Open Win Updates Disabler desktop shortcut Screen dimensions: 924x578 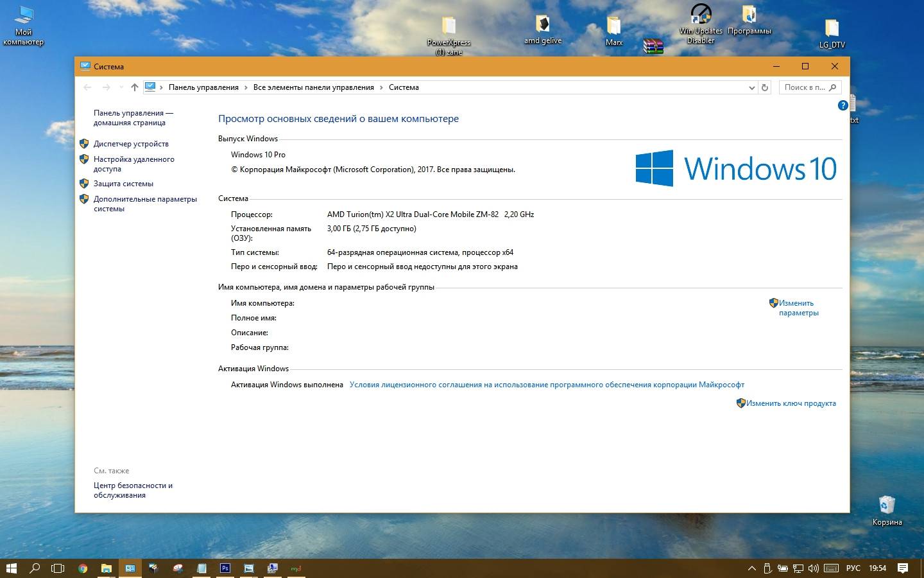tap(701, 24)
